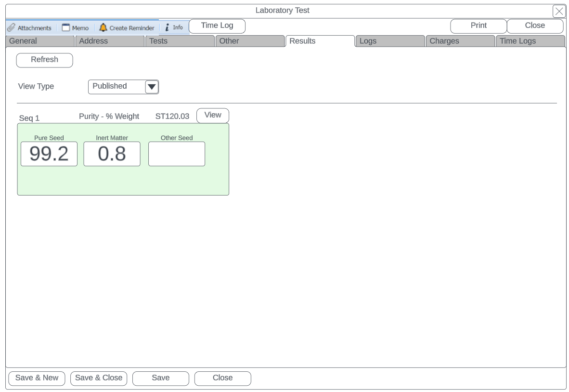The width and height of the screenshot is (569, 392).
Task: Refresh the results
Action: pyautogui.click(x=44, y=60)
